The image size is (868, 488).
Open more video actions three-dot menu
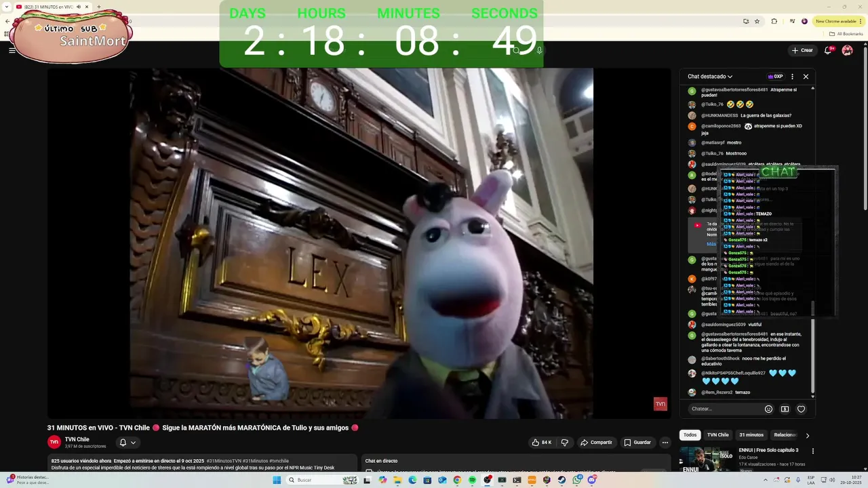pos(665,443)
